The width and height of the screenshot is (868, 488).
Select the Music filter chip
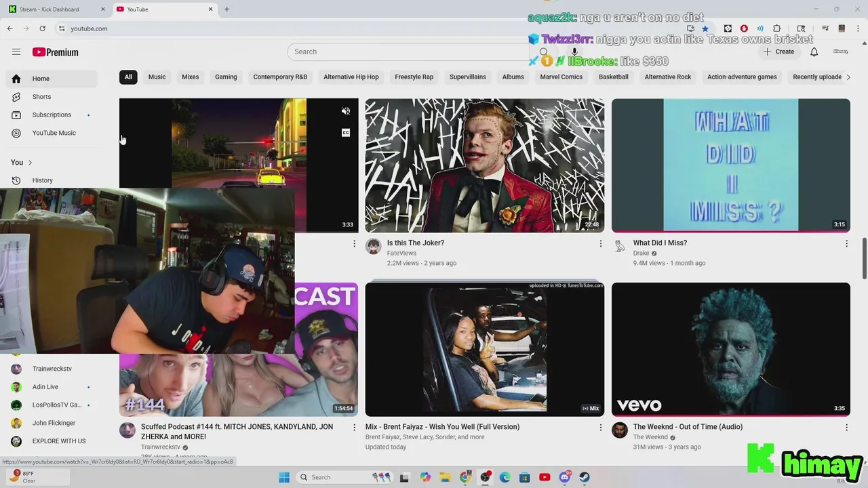point(157,77)
